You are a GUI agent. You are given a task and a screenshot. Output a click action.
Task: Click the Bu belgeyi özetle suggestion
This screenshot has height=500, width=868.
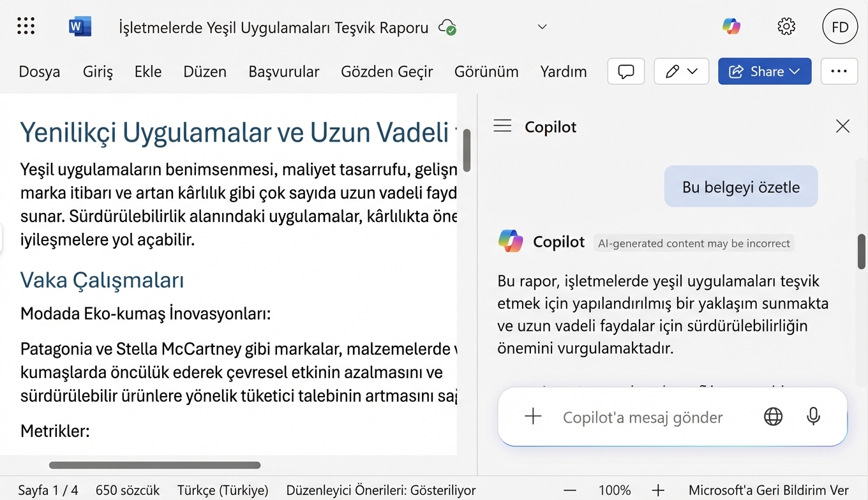(x=740, y=186)
